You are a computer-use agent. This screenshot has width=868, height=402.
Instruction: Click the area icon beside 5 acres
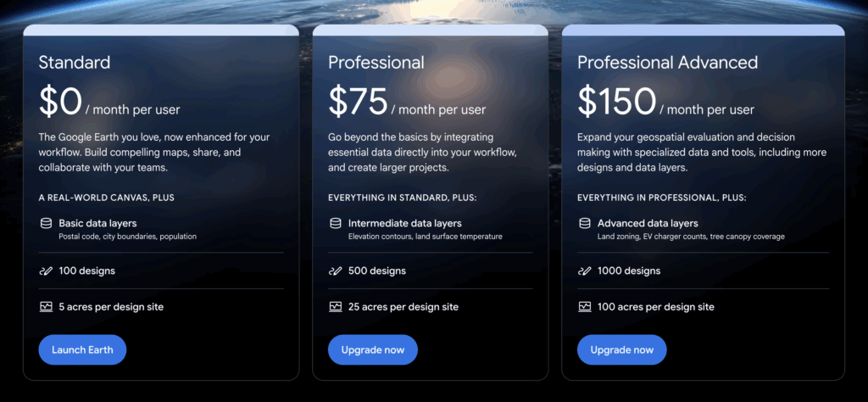click(46, 307)
